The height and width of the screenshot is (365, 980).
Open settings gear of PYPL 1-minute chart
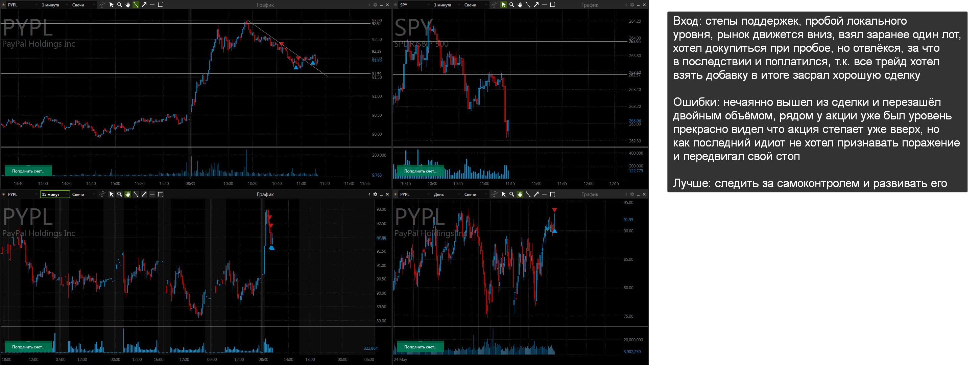[375, 5]
